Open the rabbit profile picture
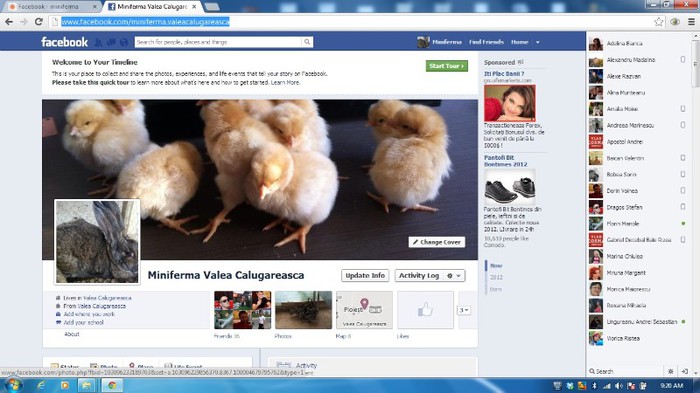 97,242
